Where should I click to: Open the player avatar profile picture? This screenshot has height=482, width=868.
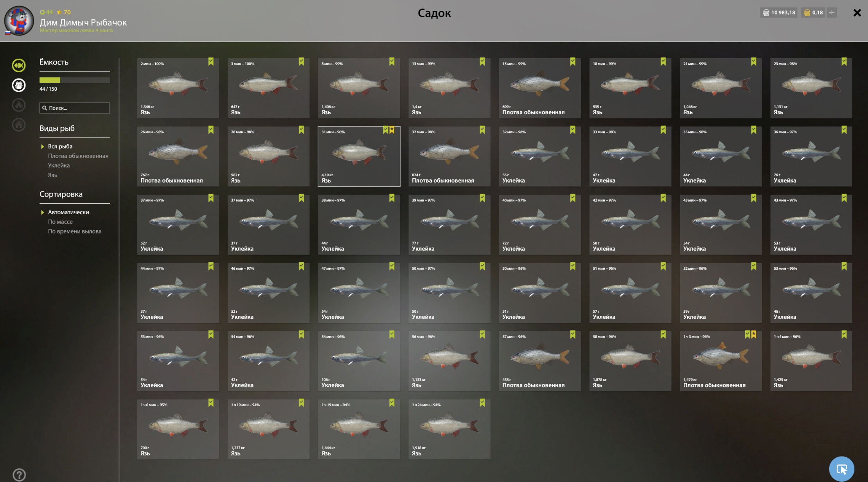19,21
